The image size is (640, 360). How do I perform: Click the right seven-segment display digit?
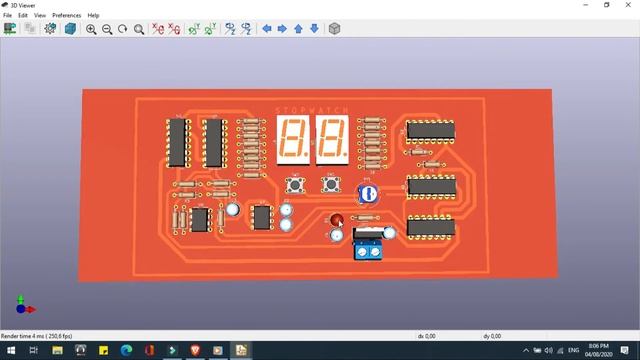point(332,140)
